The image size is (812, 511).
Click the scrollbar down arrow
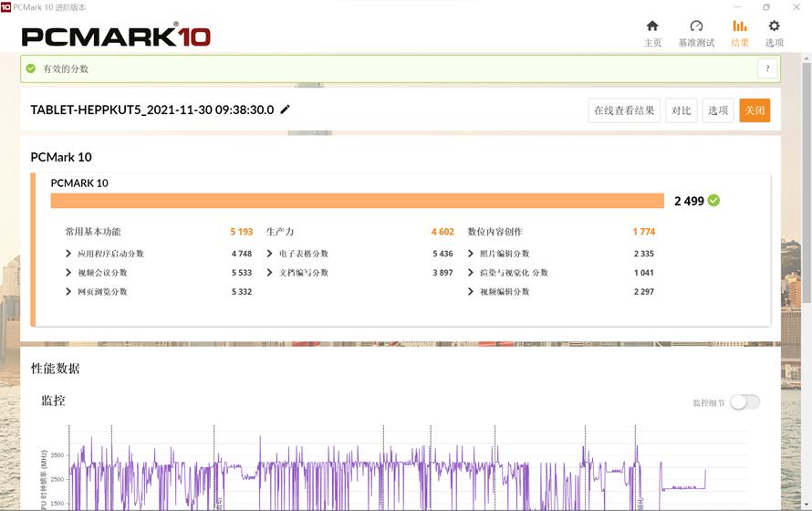point(807,504)
